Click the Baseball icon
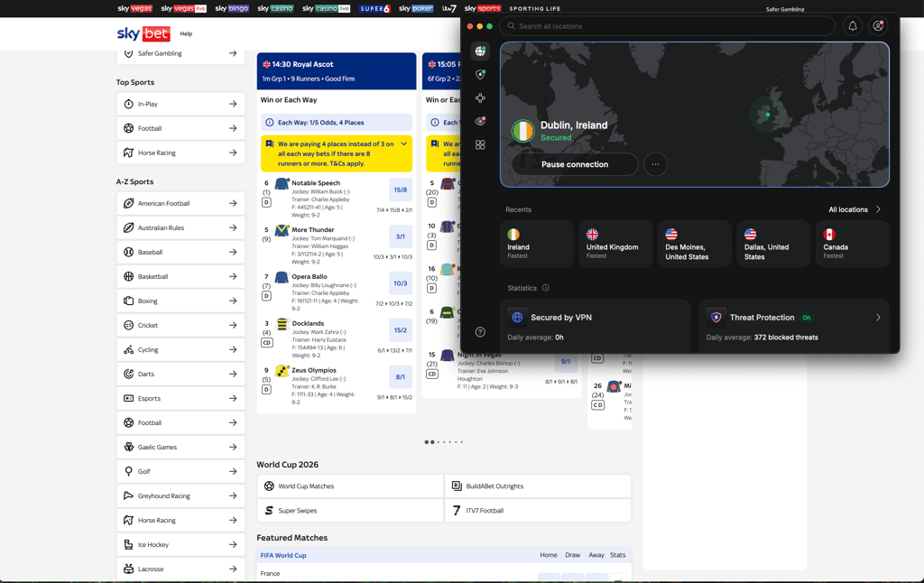The height and width of the screenshot is (583, 924). pyautogui.click(x=128, y=252)
